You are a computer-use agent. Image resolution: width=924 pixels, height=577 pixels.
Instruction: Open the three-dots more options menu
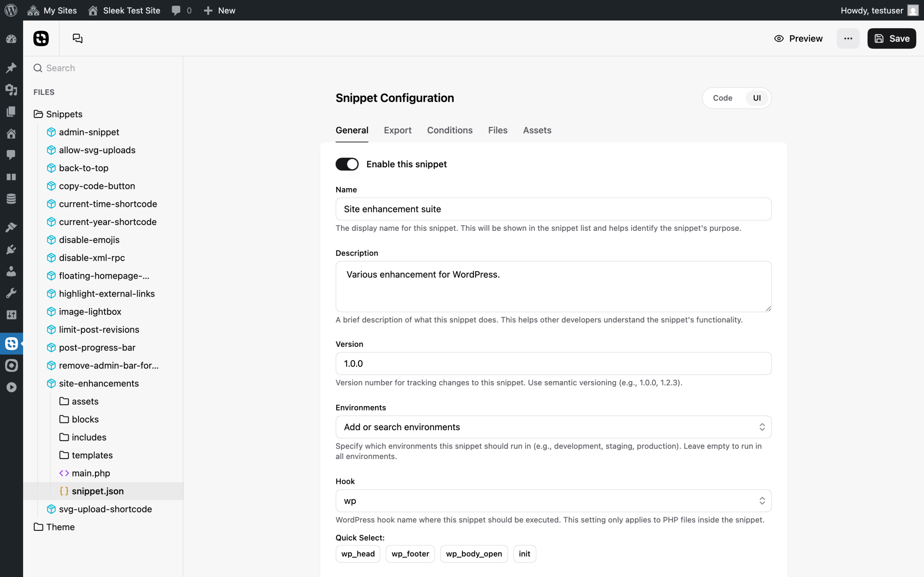(847, 39)
